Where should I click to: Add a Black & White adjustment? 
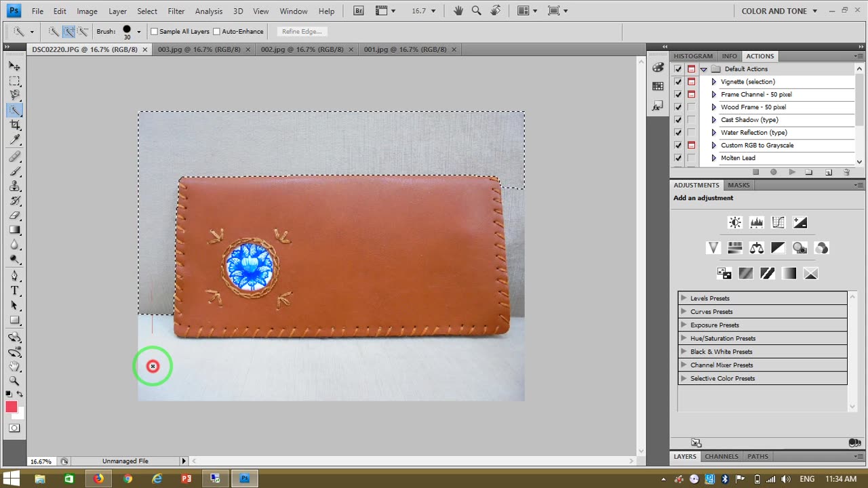tap(778, 248)
